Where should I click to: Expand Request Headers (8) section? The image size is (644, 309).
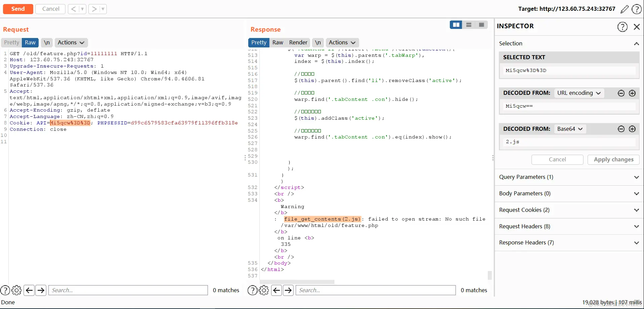pyautogui.click(x=568, y=227)
